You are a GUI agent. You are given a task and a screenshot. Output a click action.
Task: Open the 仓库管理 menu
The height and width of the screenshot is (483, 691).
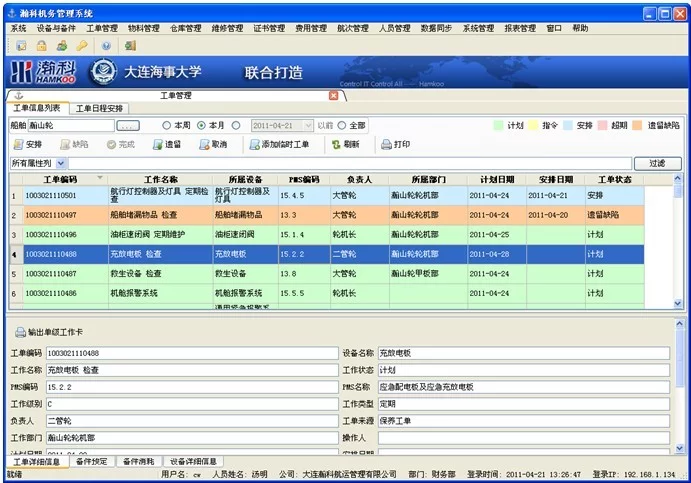point(185,29)
